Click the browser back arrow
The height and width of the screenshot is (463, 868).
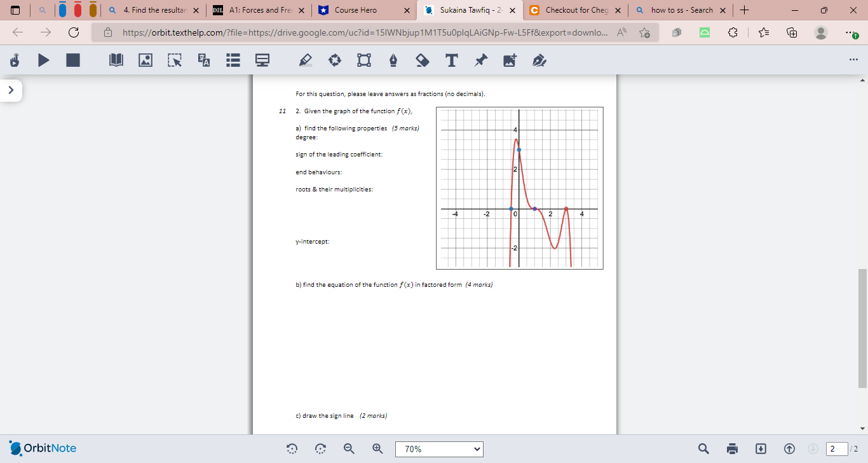pyautogui.click(x=17, y=32)
